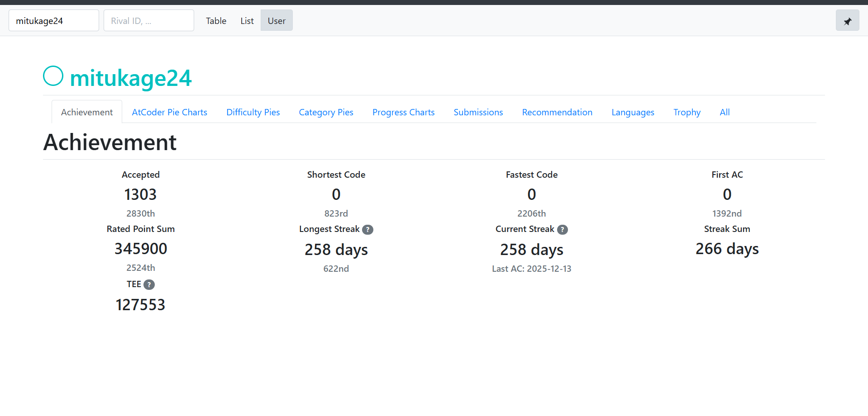Screen dimensions: 868x416
Task: Click the Rated Point Sum value 345900
Action: tap(141, 249)
